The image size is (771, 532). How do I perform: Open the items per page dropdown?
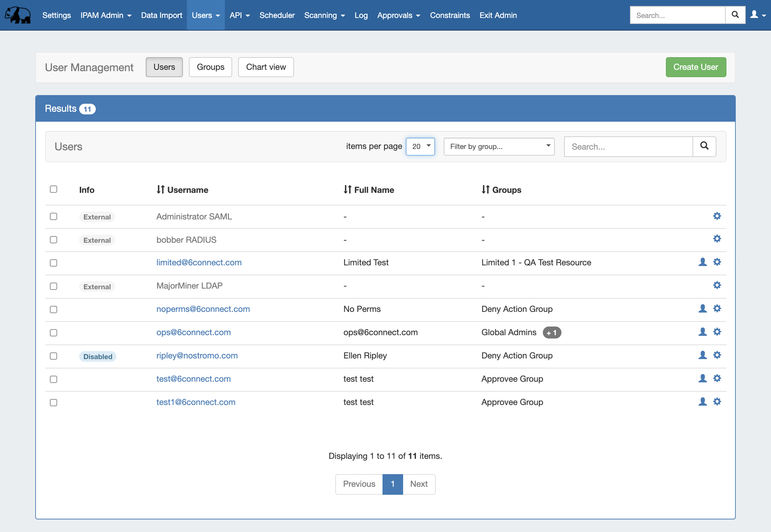(420, 146)
